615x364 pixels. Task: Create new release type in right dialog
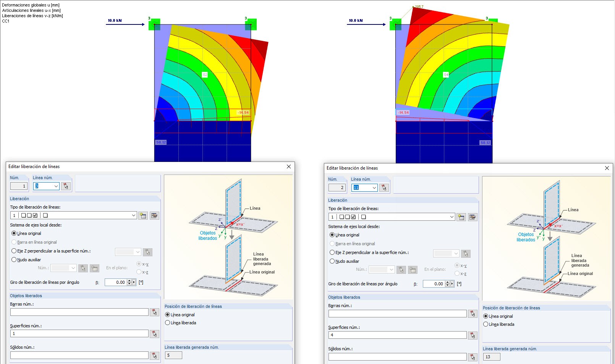pyautogui.click(x=461, y=217)
